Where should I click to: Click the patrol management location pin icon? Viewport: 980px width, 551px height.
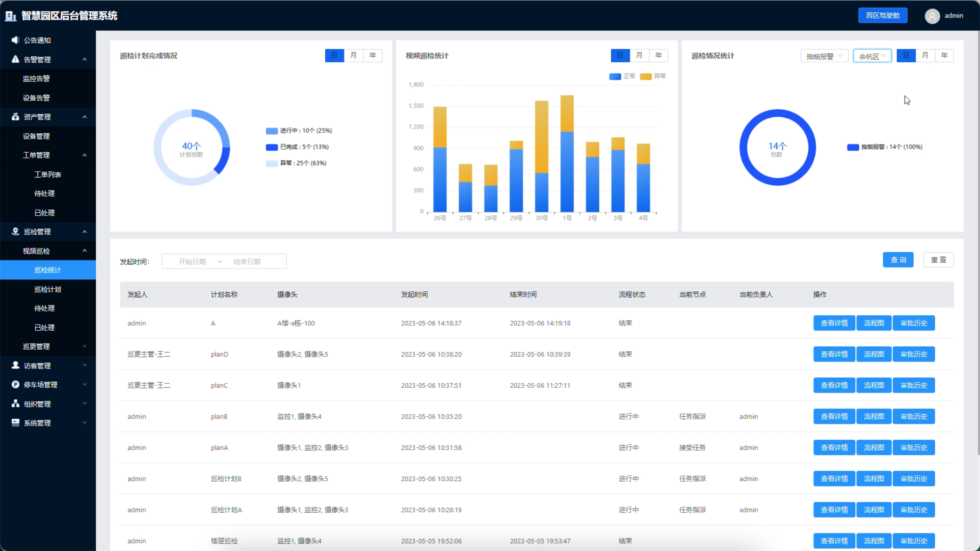[x=15, y=231]
